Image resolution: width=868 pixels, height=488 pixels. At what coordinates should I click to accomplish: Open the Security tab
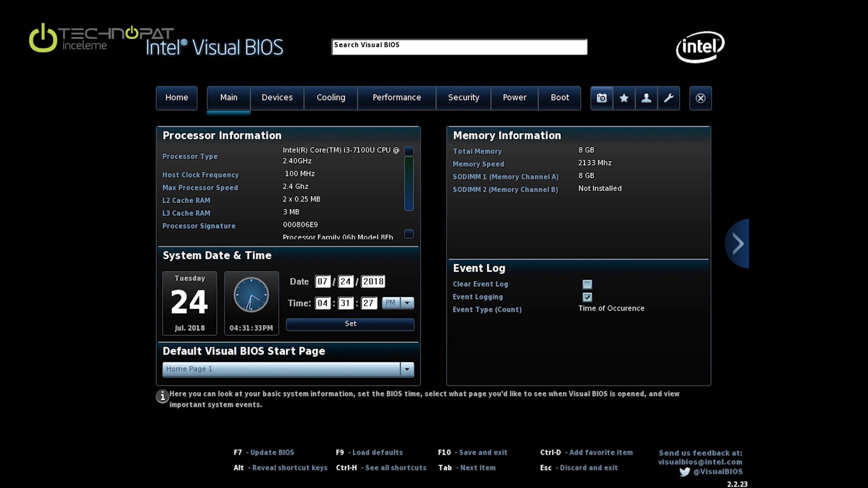pyautogui.click(x=463, y=98)
